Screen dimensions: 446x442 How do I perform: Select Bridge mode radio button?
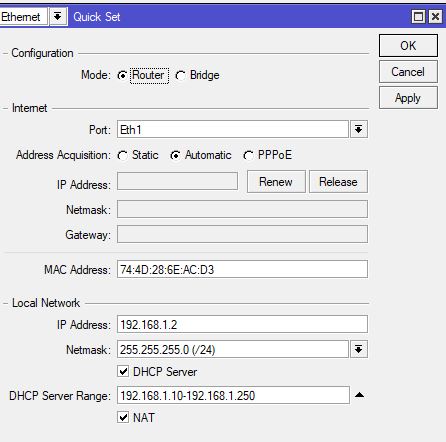(x=180, y=76)
